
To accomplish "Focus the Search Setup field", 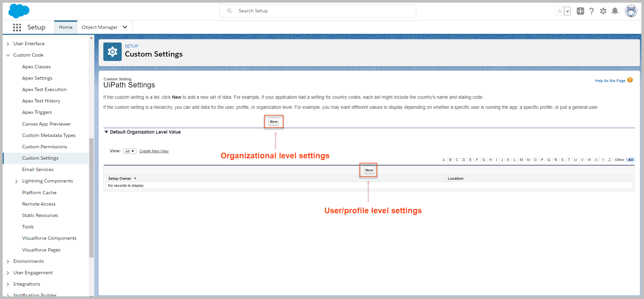I will 318,11.
